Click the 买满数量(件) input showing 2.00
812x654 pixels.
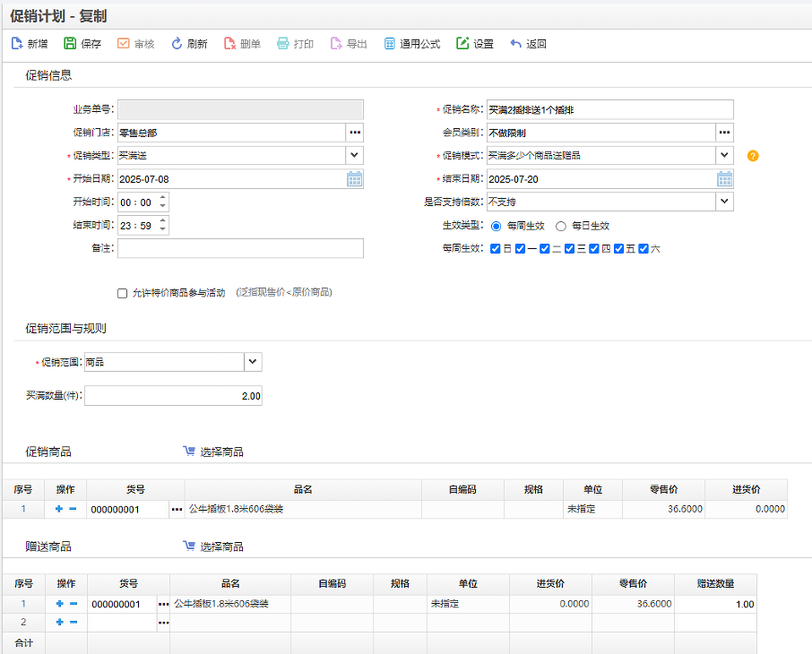174,396
